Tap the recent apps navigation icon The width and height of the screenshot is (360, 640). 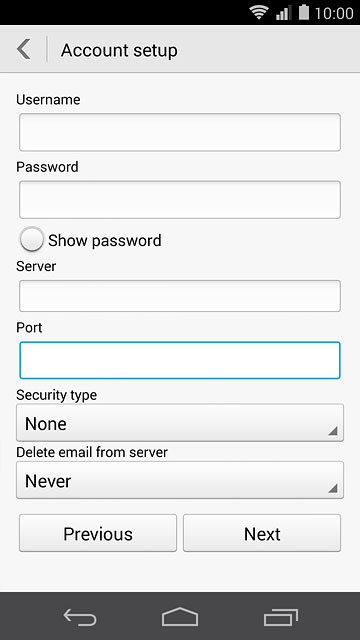click(x=280, y=617)
